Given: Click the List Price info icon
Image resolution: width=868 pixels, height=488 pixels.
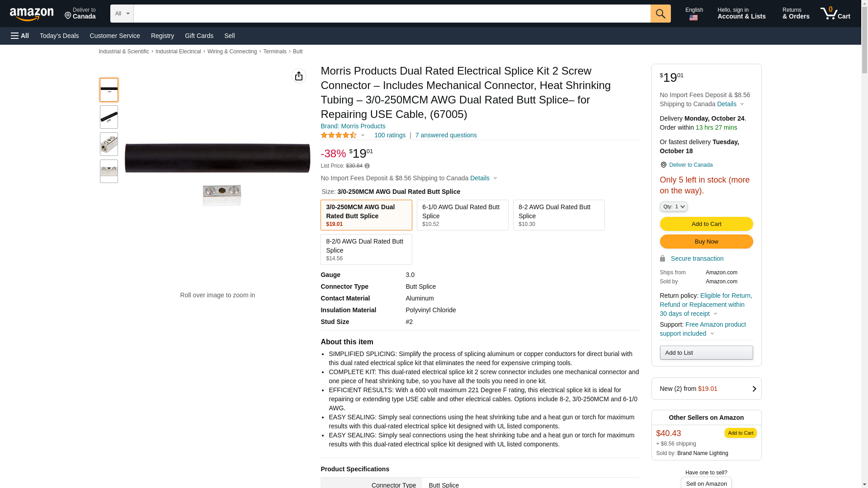Looking at the screenshot, I should (x=367, y=166).
